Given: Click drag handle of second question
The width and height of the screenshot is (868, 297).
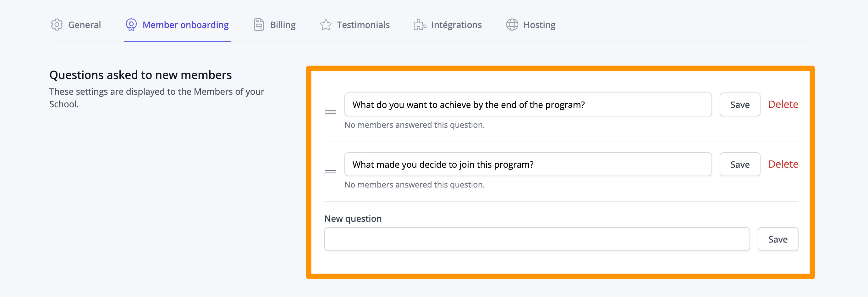Looking at the screenshot, I should pyautogui.click(x=330, y=172).
